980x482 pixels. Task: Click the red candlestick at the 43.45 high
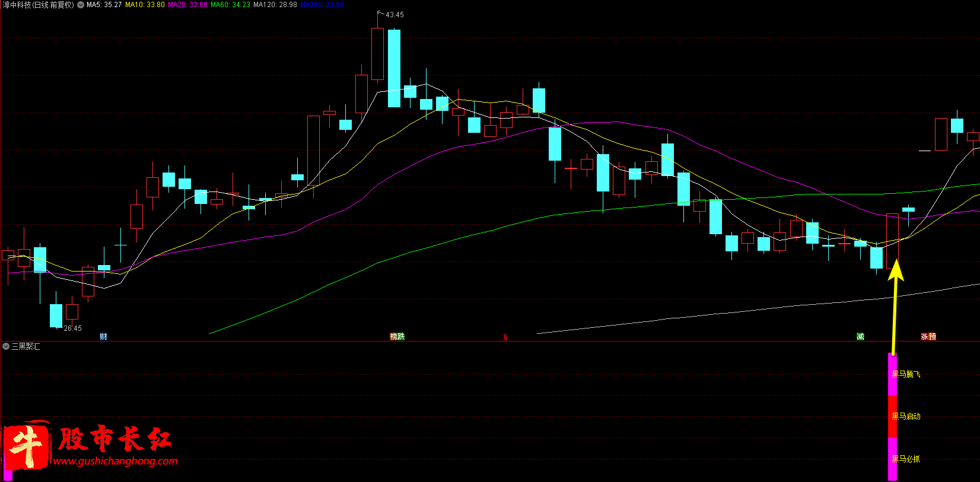(x=377, y=53)
